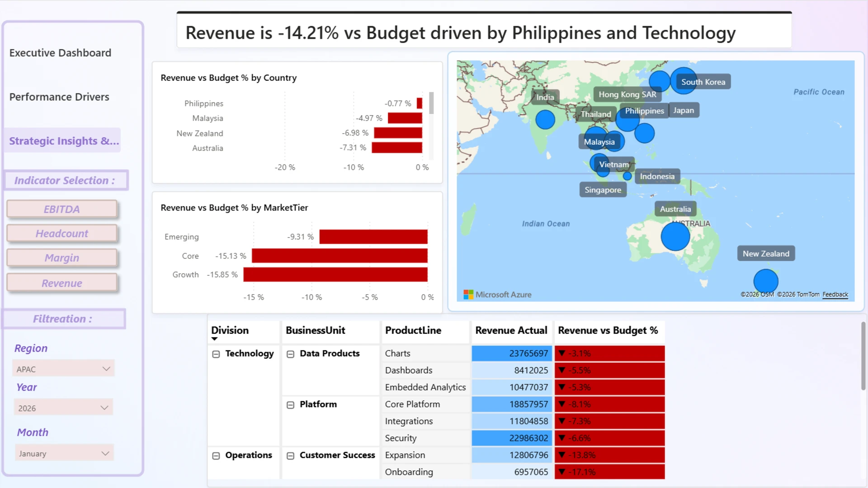Go to Executive Dashboard page

tap(60, 53)
